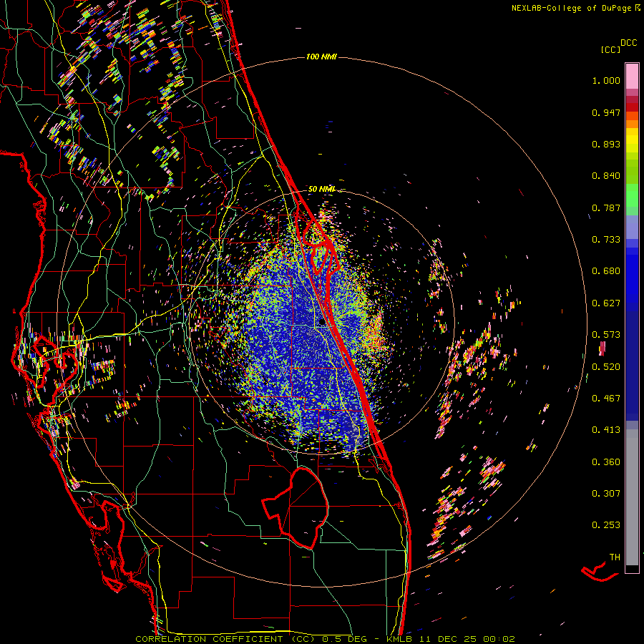
Task: Click the TH threshold label
Action: pos(615,557)
